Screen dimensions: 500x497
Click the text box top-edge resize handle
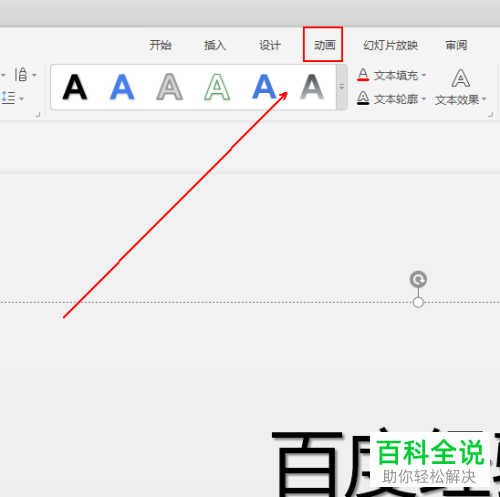click(x=418, y=302)
